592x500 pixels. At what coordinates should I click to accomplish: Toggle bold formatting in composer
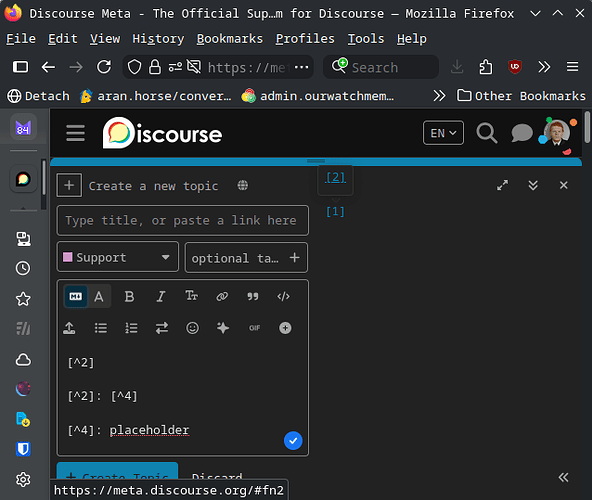(x=129, y=296)
